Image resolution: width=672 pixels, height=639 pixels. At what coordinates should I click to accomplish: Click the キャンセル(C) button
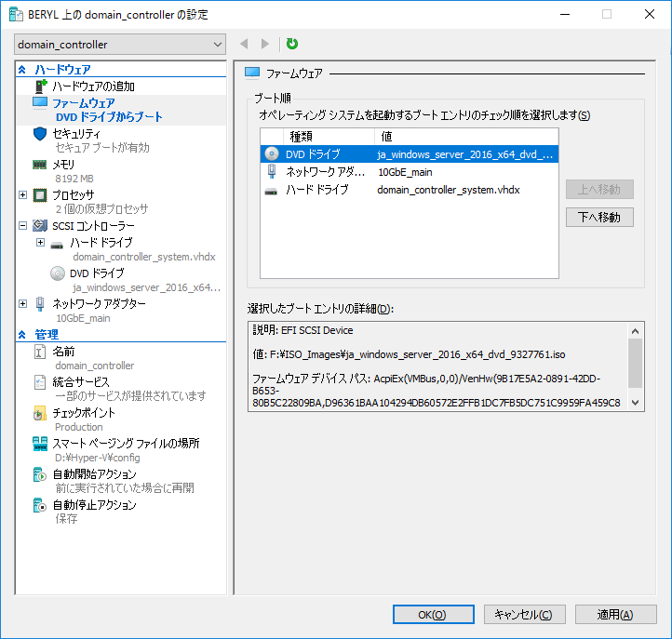525,615
